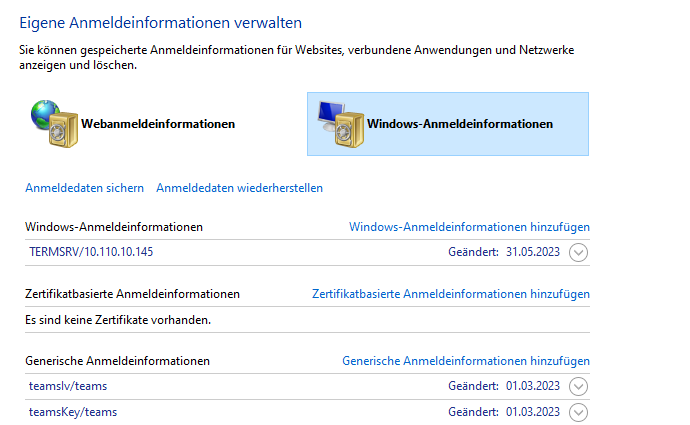Expand the TERMSRV/10.110.10.145 entry chevron

coord(578,253)
